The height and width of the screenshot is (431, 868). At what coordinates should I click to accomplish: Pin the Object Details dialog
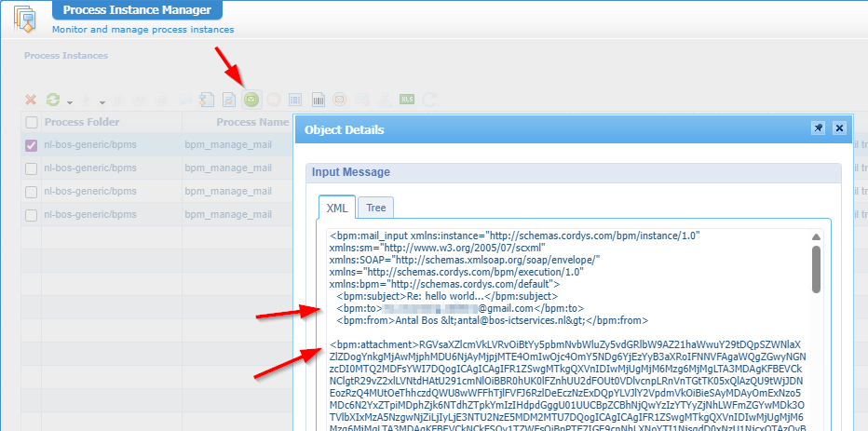[x=818, y=128]
